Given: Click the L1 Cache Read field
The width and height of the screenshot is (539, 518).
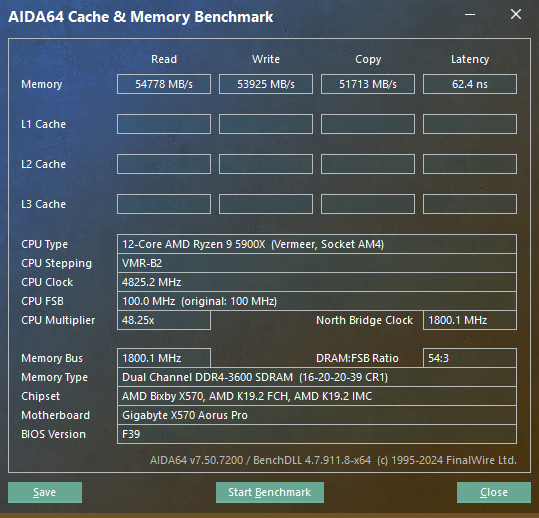Looking at the screenshot, I should pyautogui.click(x=164, y=124).
